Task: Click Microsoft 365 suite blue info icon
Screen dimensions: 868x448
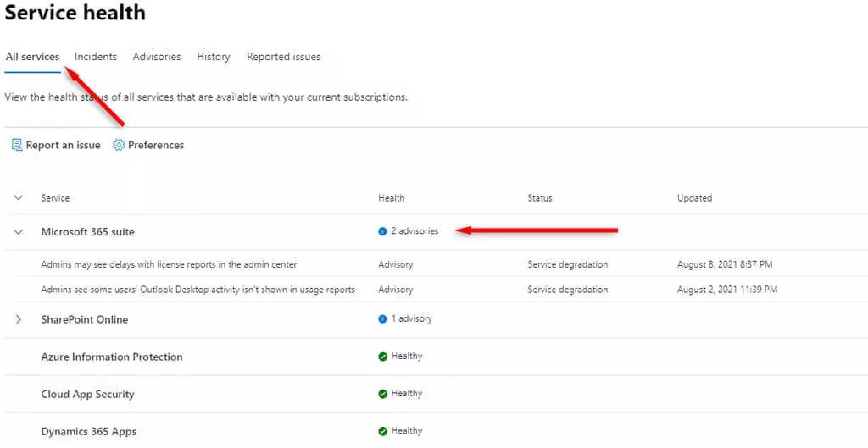Action: pyautogui.click(x=382, y=232)
